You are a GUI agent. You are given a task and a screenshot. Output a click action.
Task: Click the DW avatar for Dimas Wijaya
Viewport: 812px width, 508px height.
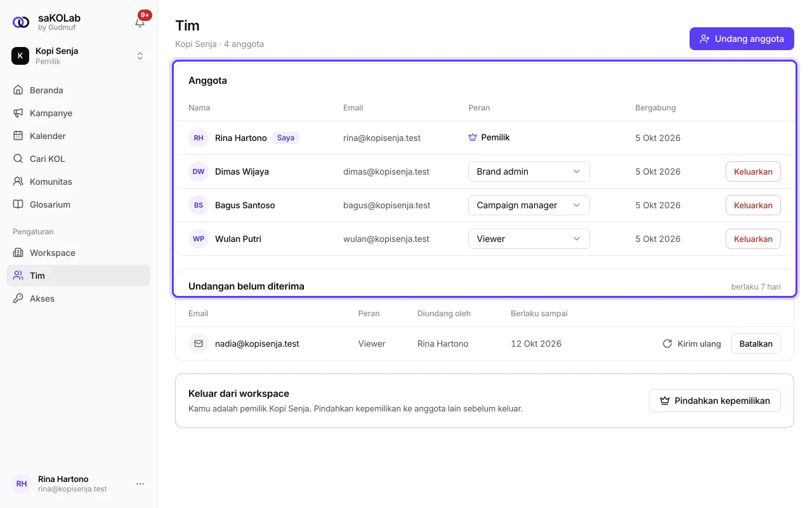click(199, 171)
